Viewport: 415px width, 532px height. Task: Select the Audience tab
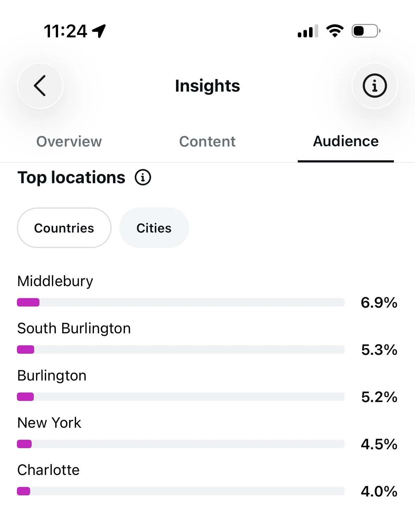346,141
